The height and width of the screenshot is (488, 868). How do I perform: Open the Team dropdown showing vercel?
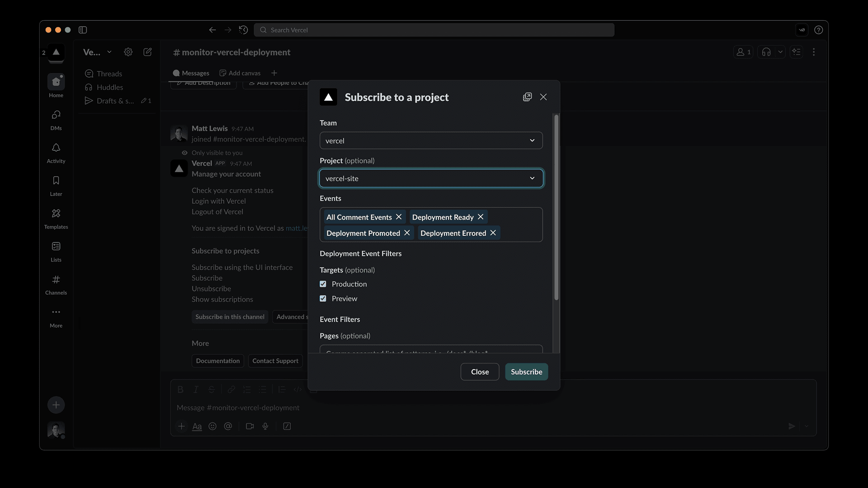point(431,141)
